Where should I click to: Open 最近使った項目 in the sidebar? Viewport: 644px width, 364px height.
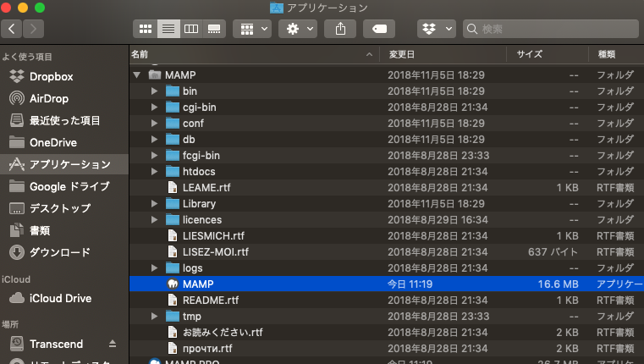coord(64,120)
